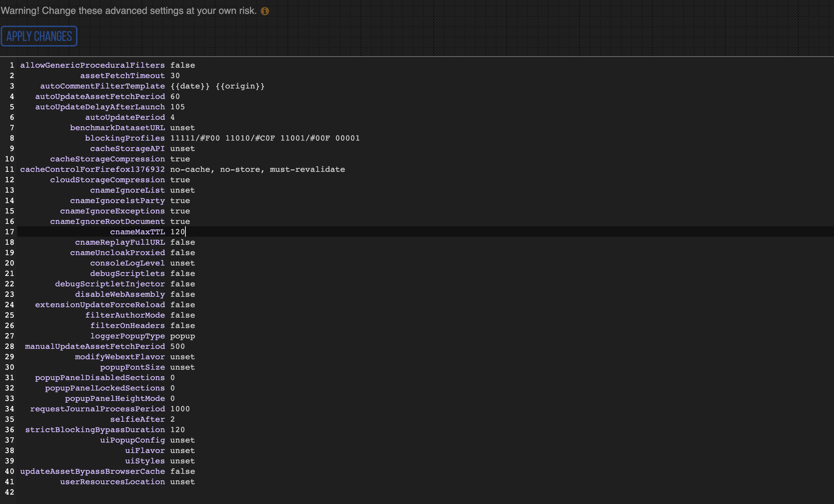Click line number 17 in the gutter
Image resolution: width=834 pixels, height=504 pixels.
[x=10, y=232]
